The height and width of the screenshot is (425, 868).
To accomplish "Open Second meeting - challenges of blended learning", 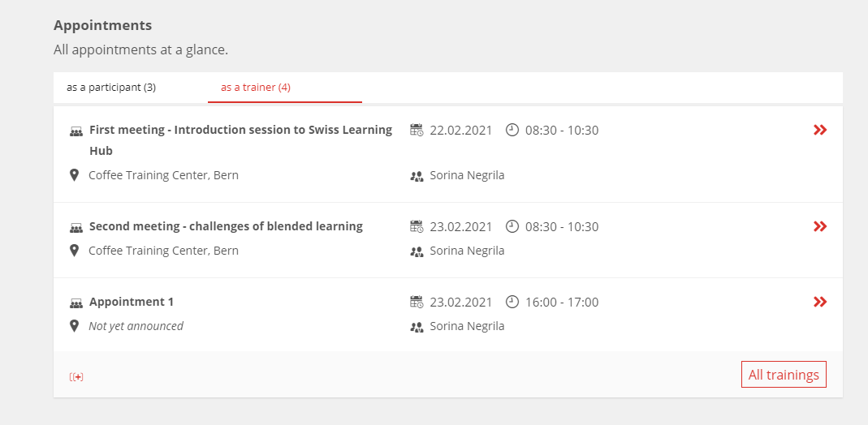I will pos(226,226).
